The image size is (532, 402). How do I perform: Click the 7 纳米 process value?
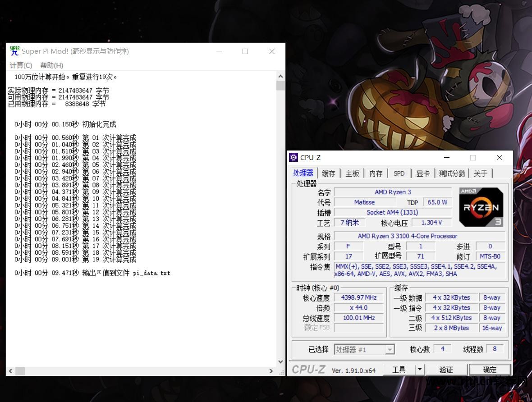350,223
